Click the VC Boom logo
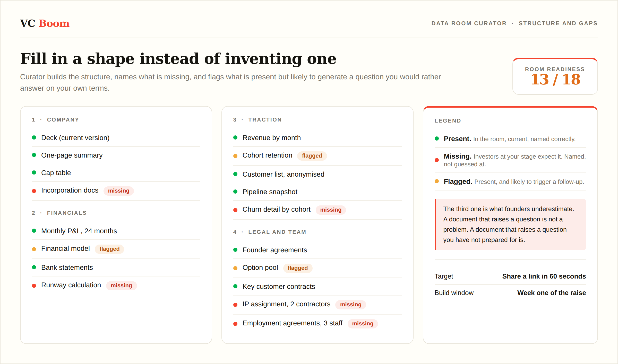The height and width of the screenshot is (364, 618). pyautogui.click(x=45, y=23)
